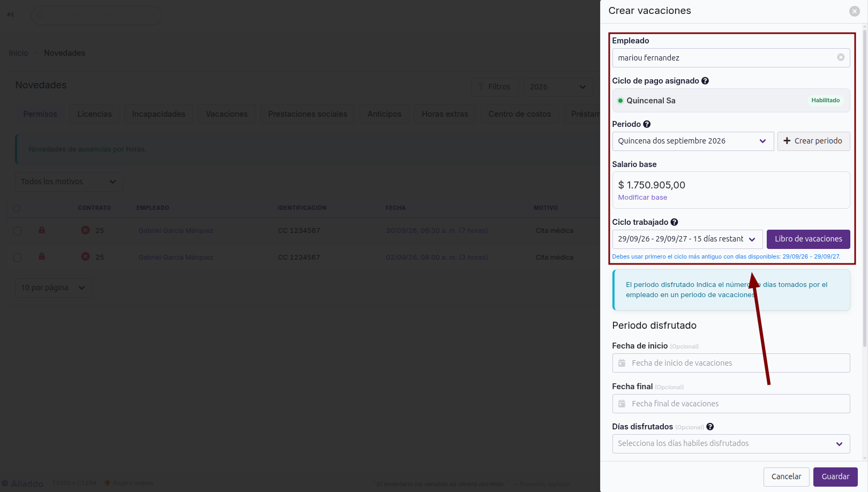Viewport: 868px width, 492px height.
Task: Open the Centro de costos tab
Action: coord(520,114)
